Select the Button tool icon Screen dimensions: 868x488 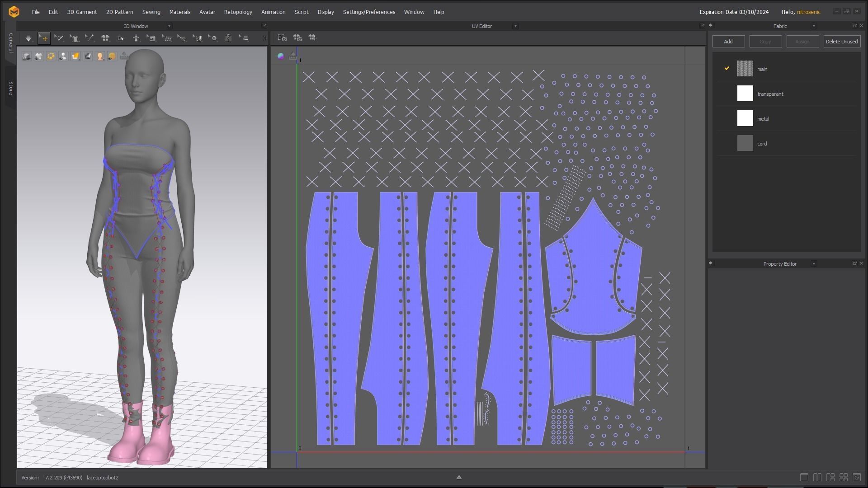(x=213, y=38)
